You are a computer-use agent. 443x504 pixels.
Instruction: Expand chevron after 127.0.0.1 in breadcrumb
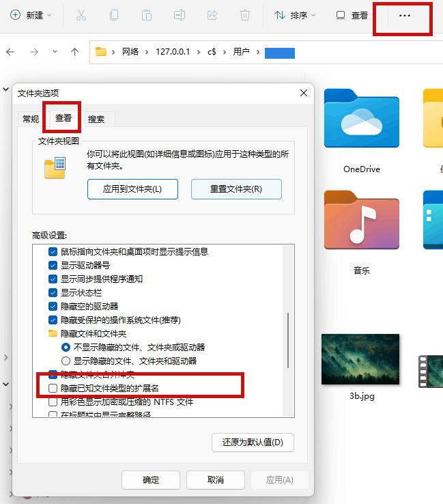pos(199,52)
